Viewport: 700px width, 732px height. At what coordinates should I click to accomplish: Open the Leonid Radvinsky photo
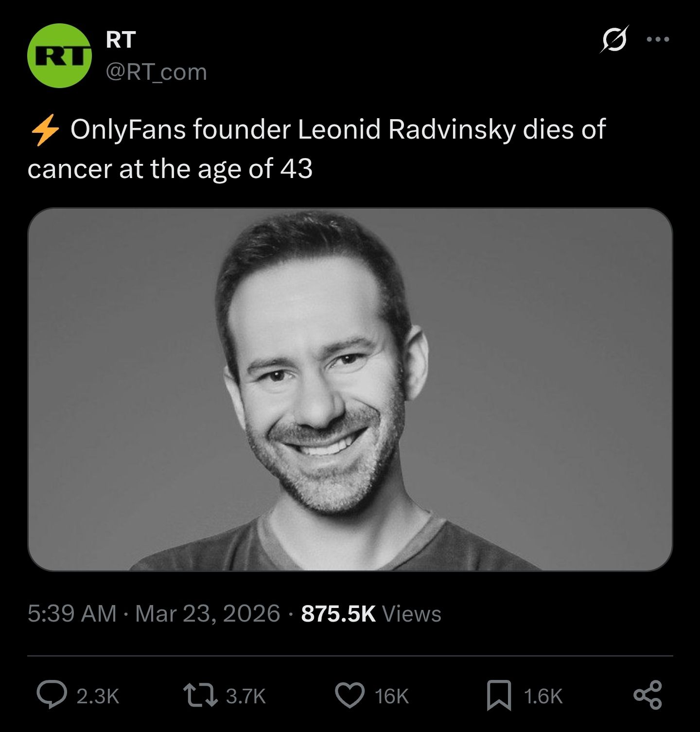tap(350, 394)
